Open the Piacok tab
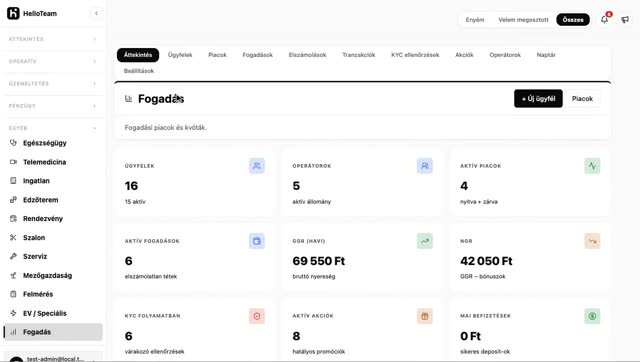The height and width of the screenshot is (362, 640). (217, 55)
